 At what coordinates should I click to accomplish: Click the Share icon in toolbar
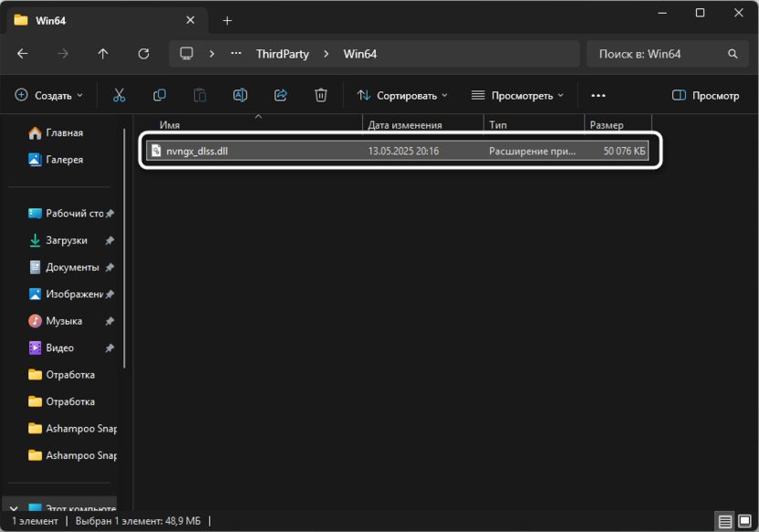click(x=281, y=95)
